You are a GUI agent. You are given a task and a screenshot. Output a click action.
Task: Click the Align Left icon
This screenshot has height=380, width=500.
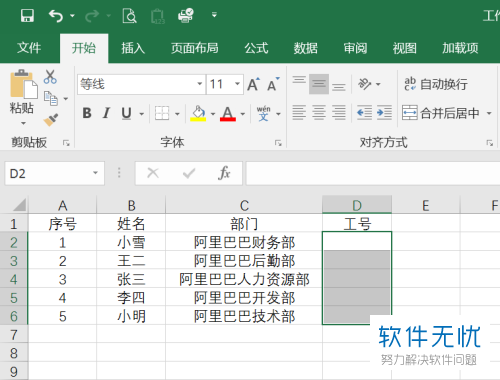tap(299, 113)
